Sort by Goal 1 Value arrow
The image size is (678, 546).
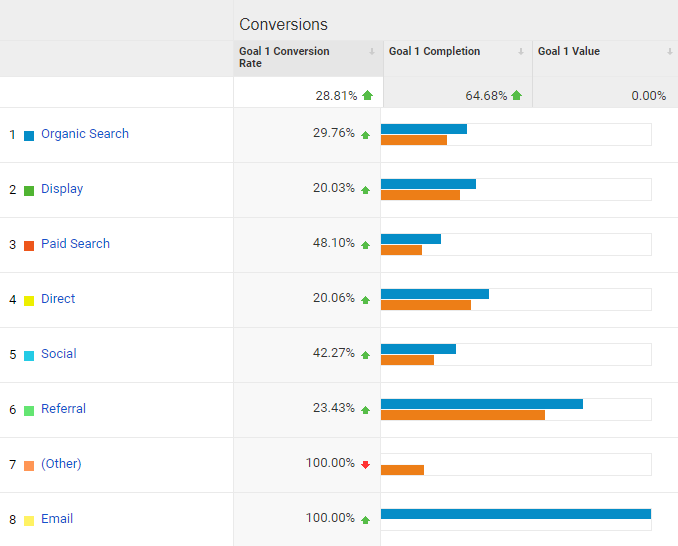click(x=669, y=52)
